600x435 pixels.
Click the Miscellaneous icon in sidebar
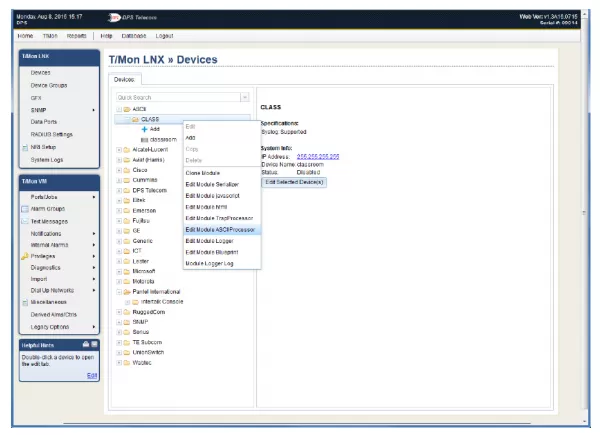click(23, 302)
